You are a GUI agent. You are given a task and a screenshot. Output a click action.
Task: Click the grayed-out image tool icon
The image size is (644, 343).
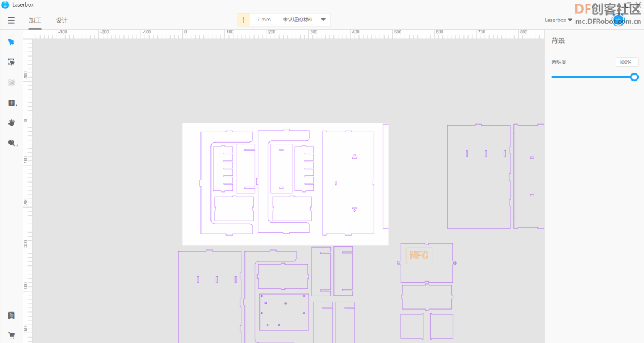11,82
